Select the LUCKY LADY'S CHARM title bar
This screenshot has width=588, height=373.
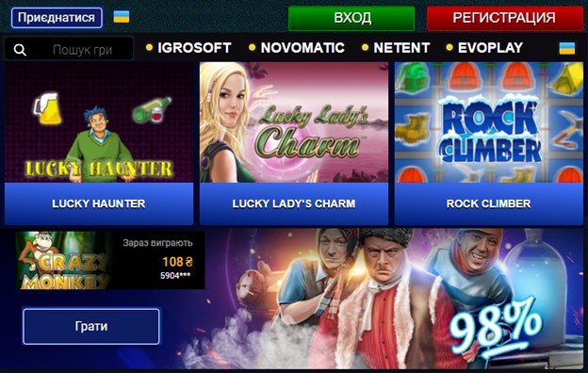(294, 203)
